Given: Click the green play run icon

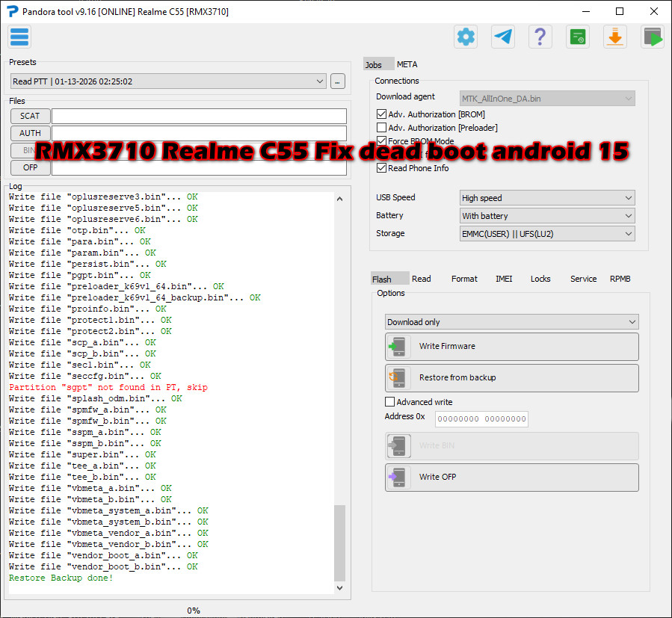Looking at the screenshot, I should pos(653,37).
